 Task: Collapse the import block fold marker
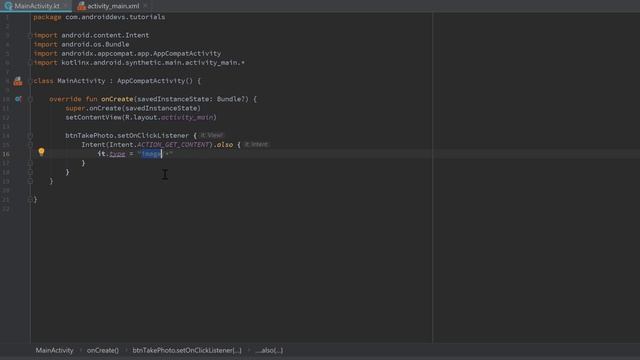pyautogui.click(x=30, y=36)
